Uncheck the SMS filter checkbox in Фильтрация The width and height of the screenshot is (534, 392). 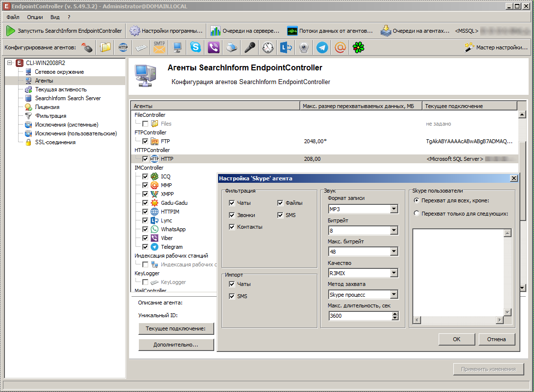[280, 215]
